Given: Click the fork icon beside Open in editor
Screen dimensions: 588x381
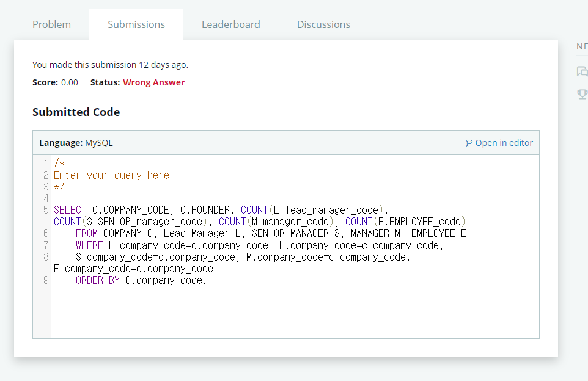Looking at the screenshot, I should (469, 143).
